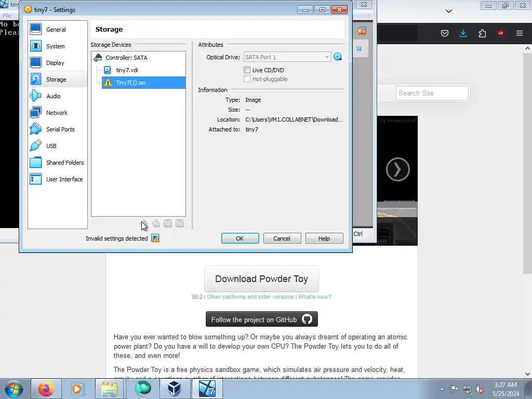Click the GitHub logo on Follow button
This screenshot has height=399, width=532.
[307, 319]
